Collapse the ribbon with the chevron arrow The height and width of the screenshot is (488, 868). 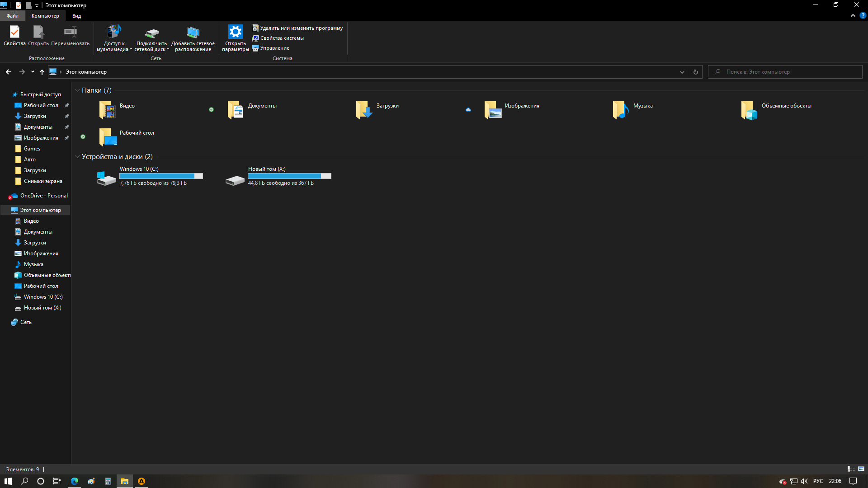pyautogui.click(x=853, y=15)
